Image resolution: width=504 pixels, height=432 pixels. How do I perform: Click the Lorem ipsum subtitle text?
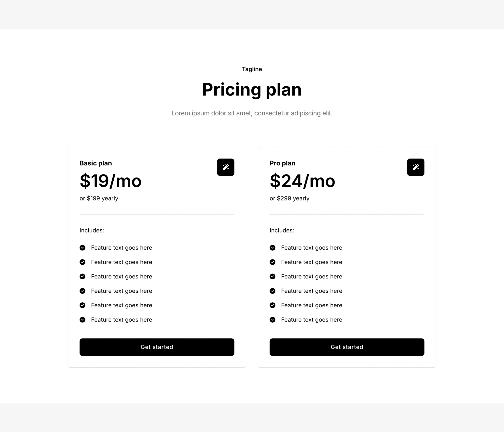pos(252,113)
